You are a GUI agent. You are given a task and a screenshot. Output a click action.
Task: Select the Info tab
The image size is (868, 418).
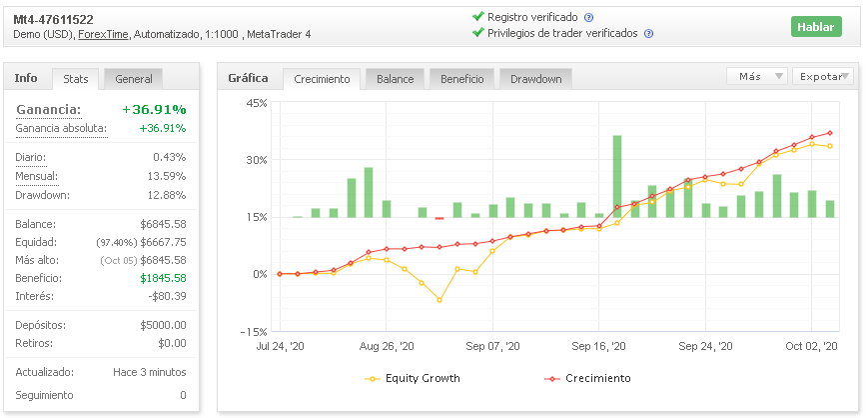coord(26,78)
